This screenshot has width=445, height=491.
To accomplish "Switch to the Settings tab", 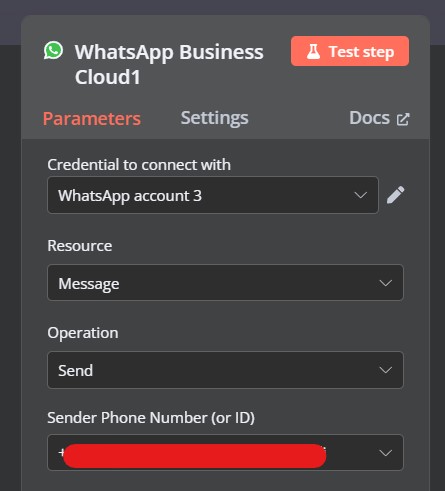I will (x=214, y=118).
